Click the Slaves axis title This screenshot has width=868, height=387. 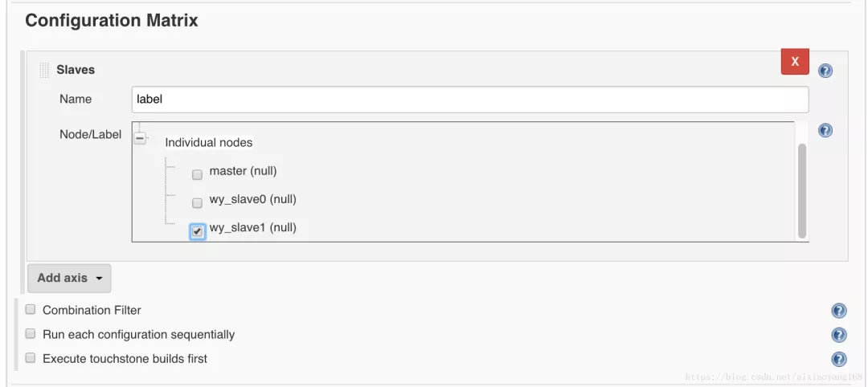click(x=76, y=70)
